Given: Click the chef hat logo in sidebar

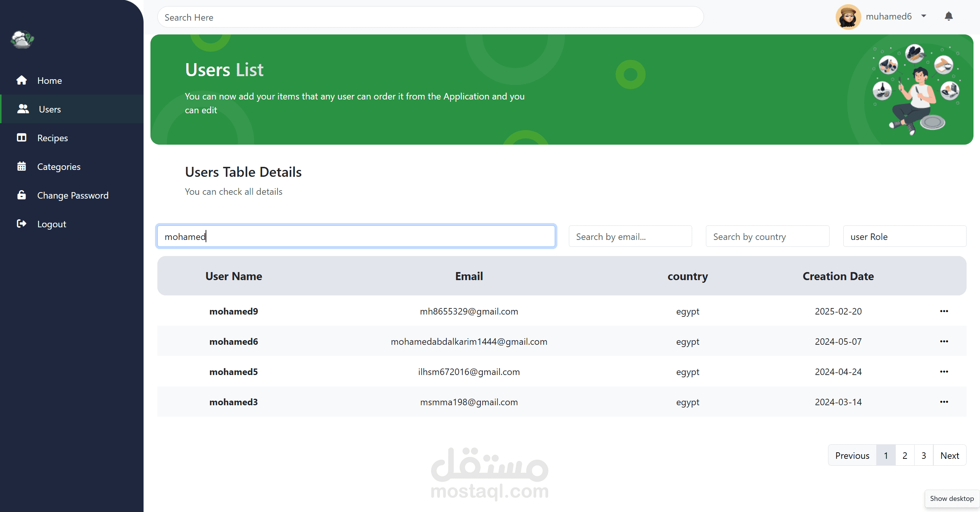Looking at the screenshot, I should pyautogui.click(x=22, y=39).
